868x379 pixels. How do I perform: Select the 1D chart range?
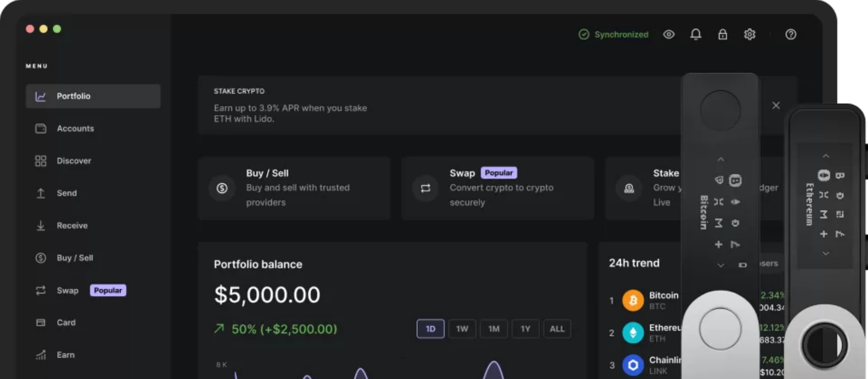point(430,329)
